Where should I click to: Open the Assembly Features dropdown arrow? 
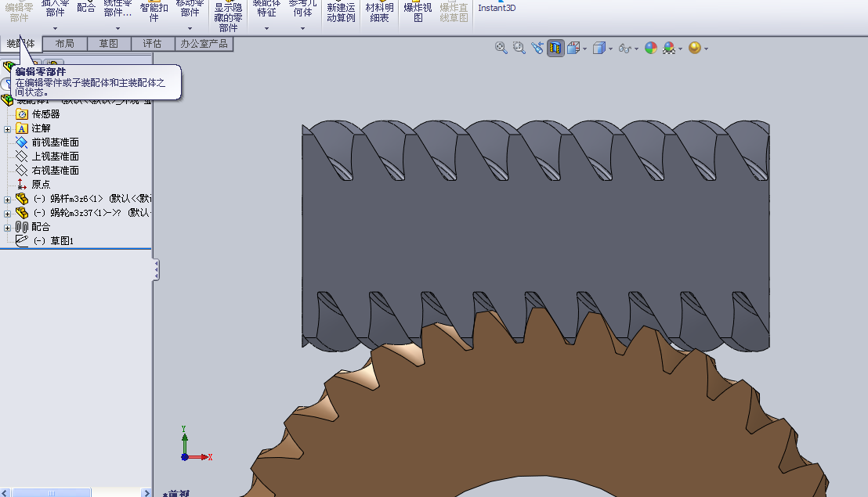(x=266, y=28)
